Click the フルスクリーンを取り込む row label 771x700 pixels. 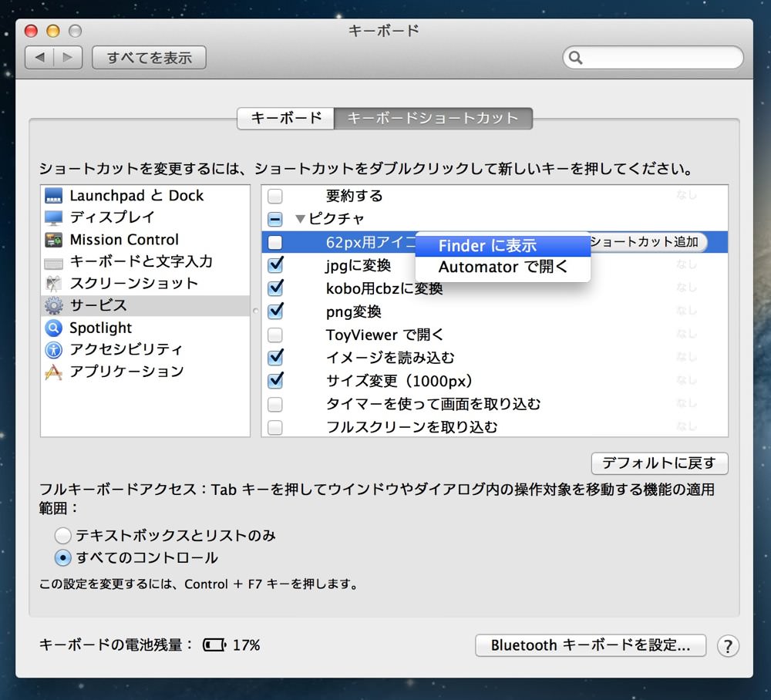click(412, 427)
